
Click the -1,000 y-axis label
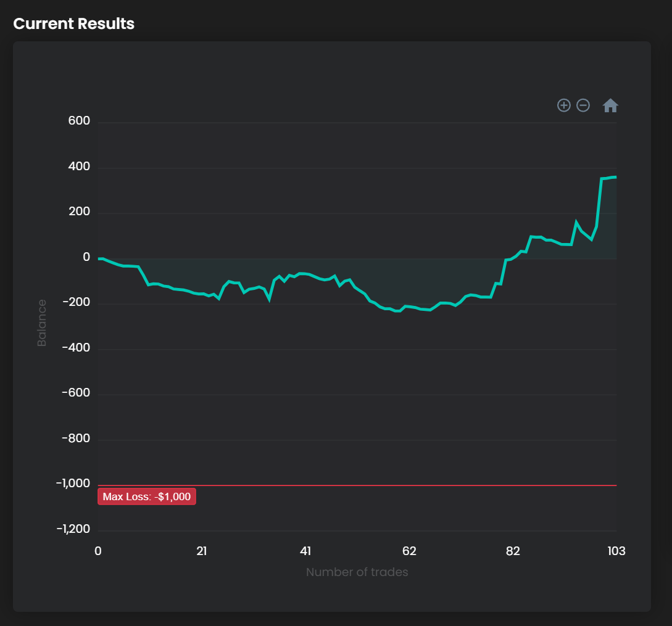coord(73,484)
